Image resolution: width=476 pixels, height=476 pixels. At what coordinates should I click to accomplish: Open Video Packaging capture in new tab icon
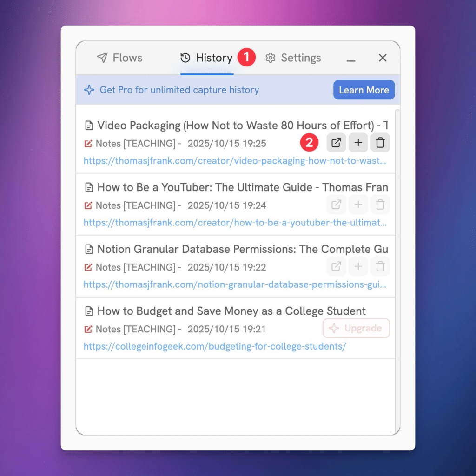(x=336, y=143)
